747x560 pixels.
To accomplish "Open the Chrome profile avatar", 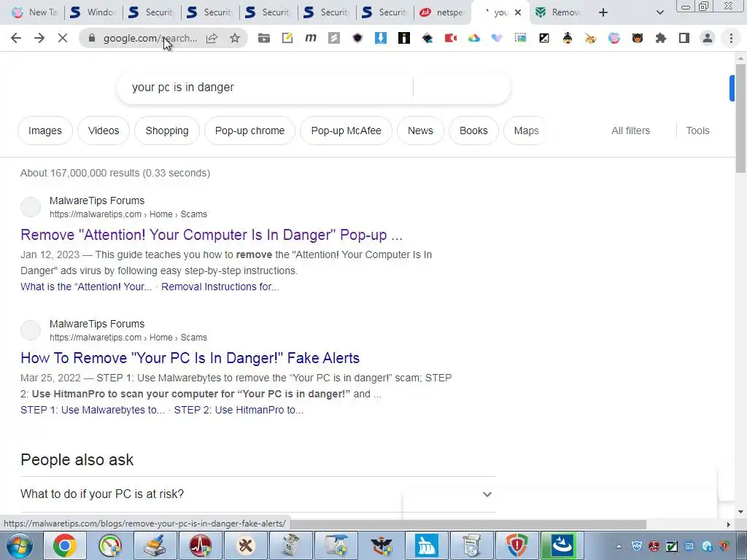I will click(x=708, y=38).
